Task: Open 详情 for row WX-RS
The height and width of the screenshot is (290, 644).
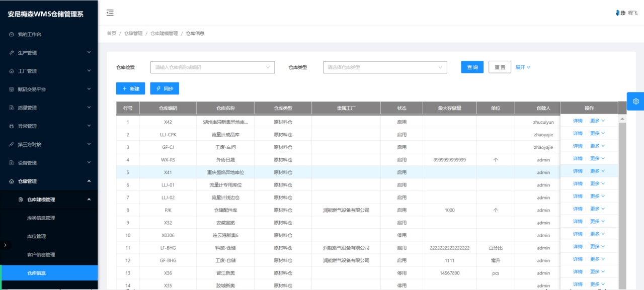Action: point(578,158)
